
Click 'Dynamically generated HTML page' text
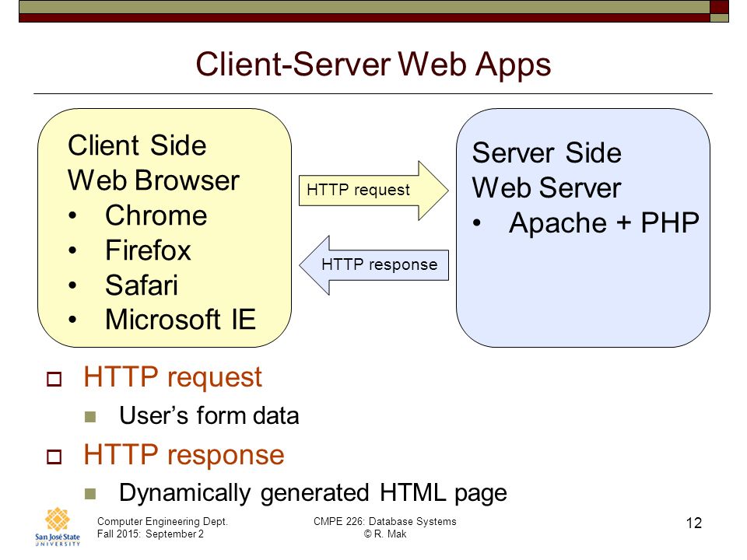click(313, 493)
